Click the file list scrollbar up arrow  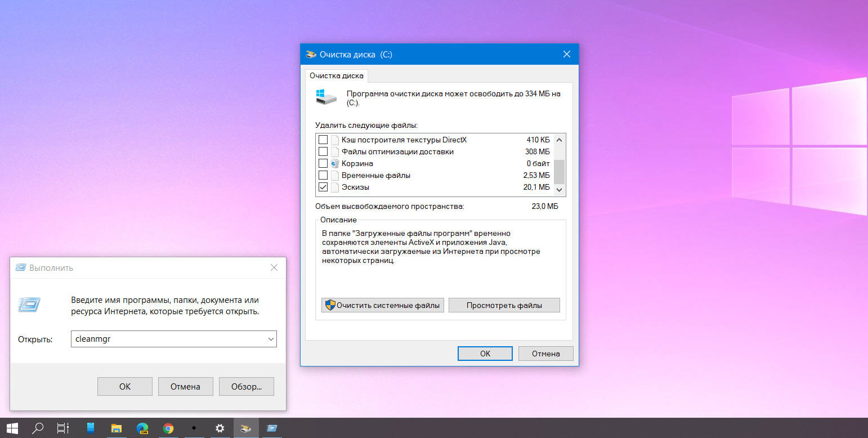point(560,140)
